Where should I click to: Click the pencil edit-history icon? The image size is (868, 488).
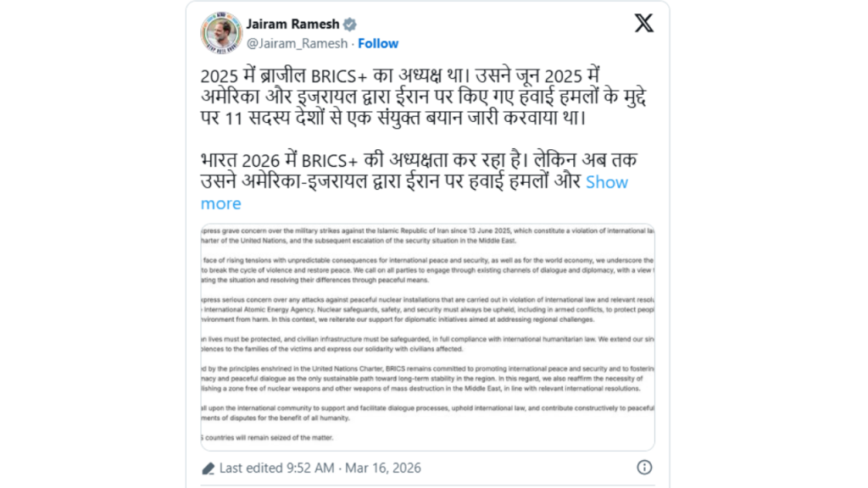pos(209,469)
